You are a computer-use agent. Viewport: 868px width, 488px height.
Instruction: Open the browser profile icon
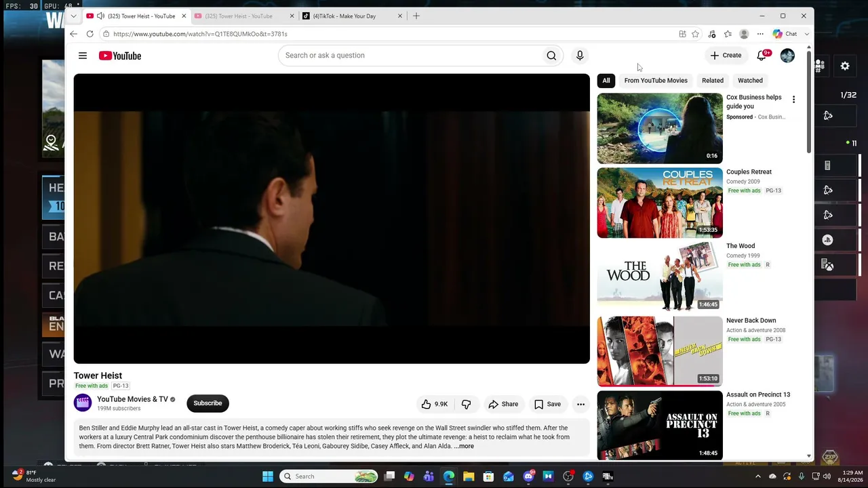coord(744,34)
